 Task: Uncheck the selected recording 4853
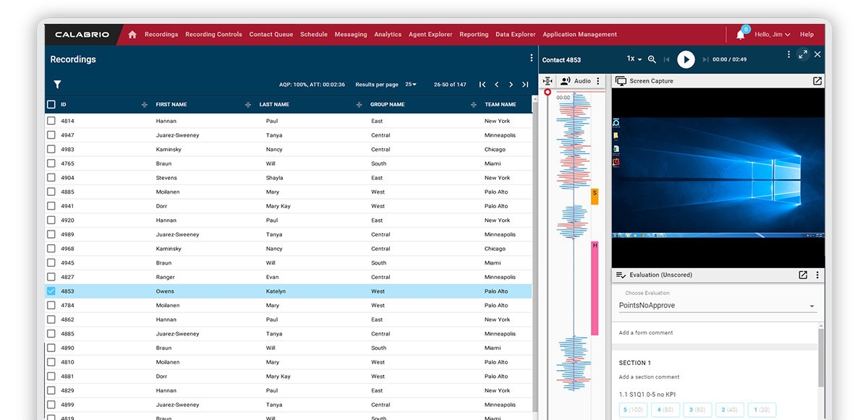tap(51, 291)
